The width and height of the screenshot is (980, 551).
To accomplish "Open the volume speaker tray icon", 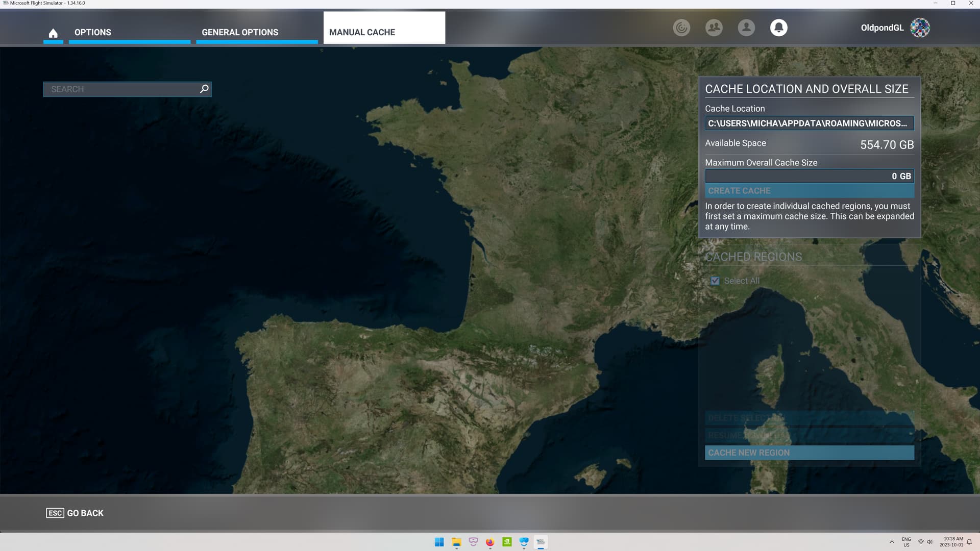I will (930, 542).
